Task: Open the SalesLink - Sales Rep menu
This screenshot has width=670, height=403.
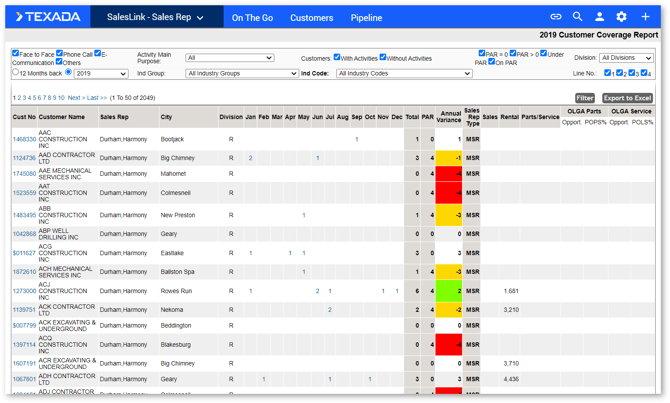Action: [x=155, y=17]
